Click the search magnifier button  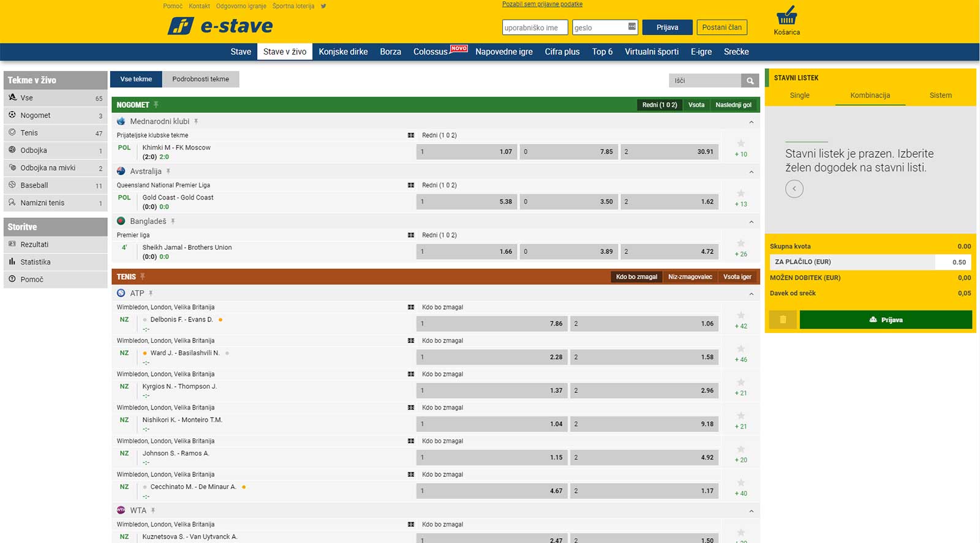(750, 81)
